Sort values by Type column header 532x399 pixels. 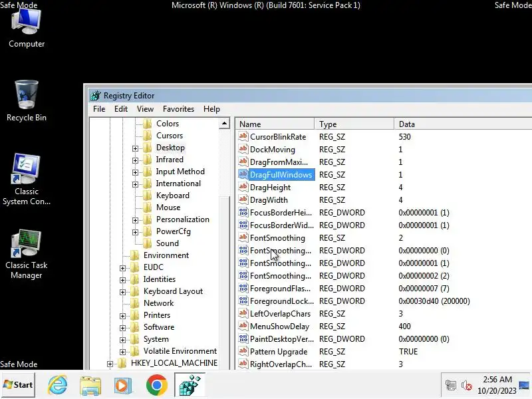click(x=354, y=124)
